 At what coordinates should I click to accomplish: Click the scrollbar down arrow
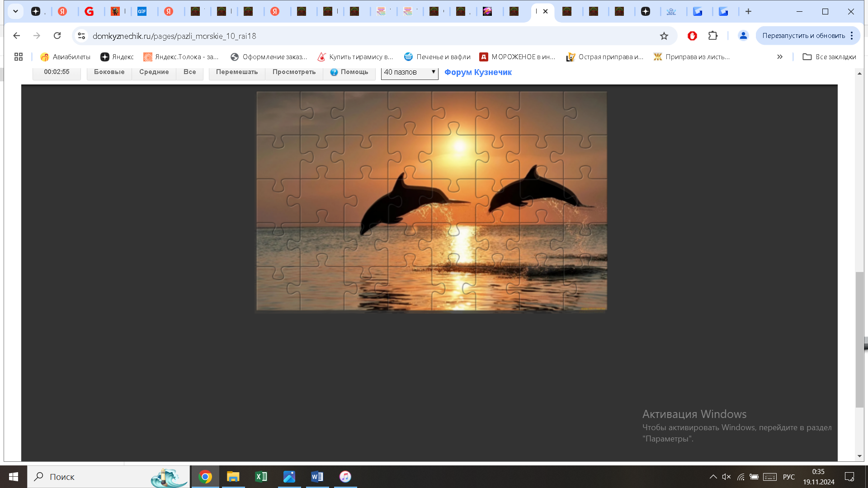tap(859, 456)
